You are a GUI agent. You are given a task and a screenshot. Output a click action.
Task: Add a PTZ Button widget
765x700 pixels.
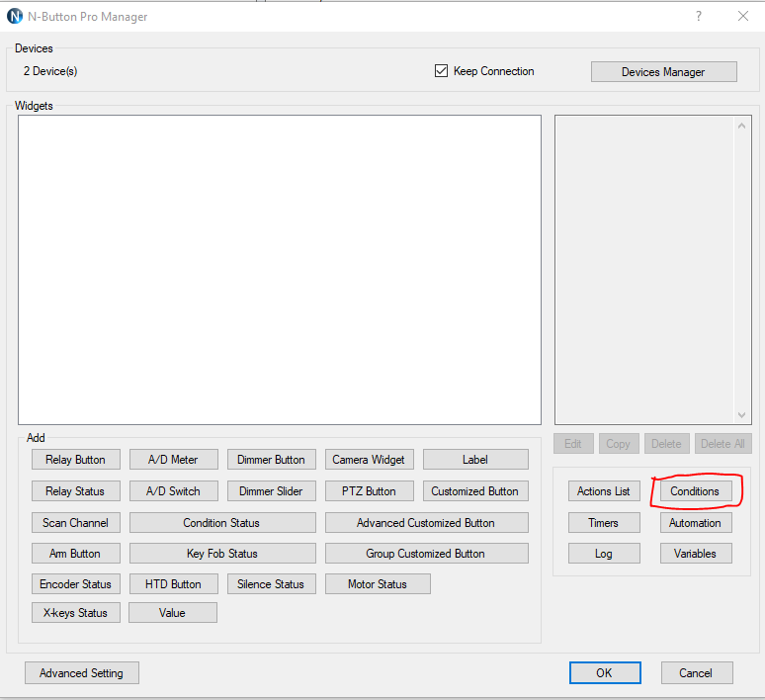coord(369,491)
